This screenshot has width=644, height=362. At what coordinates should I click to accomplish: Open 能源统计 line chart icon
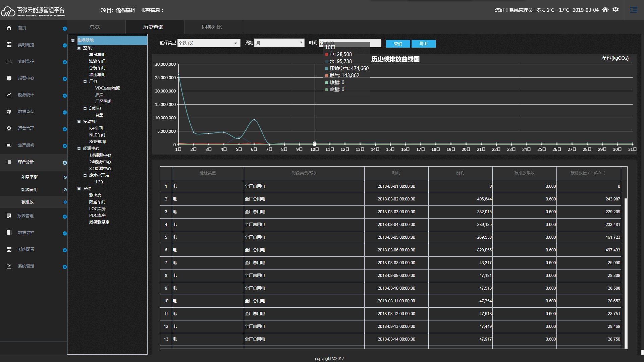[x=9, y=95]
